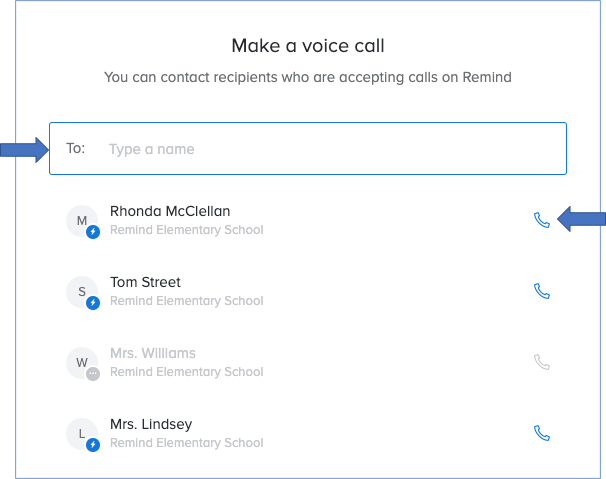The height and width of the screenshot is (479, 606).
Task: Click the blue arrow pointing at the To field
Action: point(24,150)
